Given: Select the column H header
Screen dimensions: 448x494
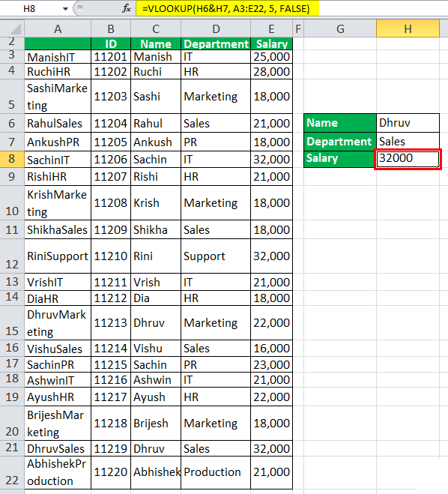Looking at the screenshot, I should [x=408, y=29].
